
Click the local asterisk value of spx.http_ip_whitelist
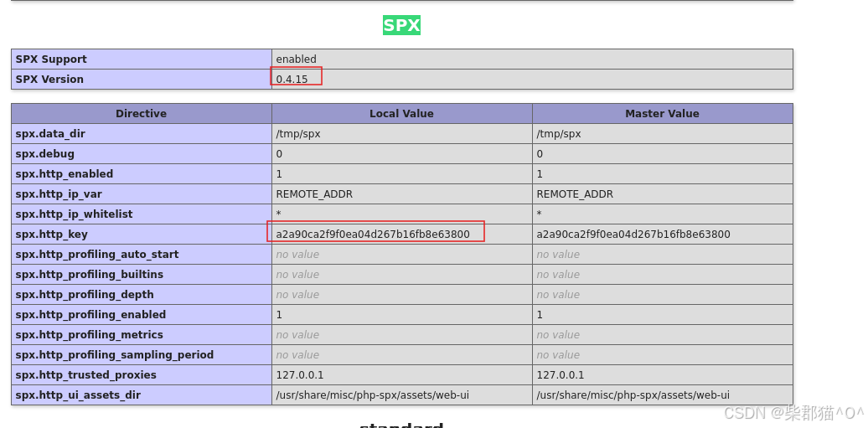point(278,214)
